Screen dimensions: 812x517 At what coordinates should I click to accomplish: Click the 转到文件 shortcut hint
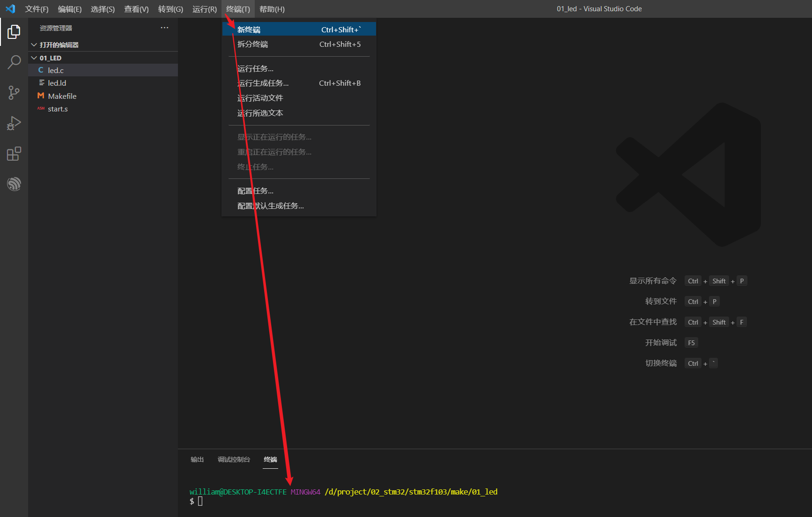tap(661, 301)
